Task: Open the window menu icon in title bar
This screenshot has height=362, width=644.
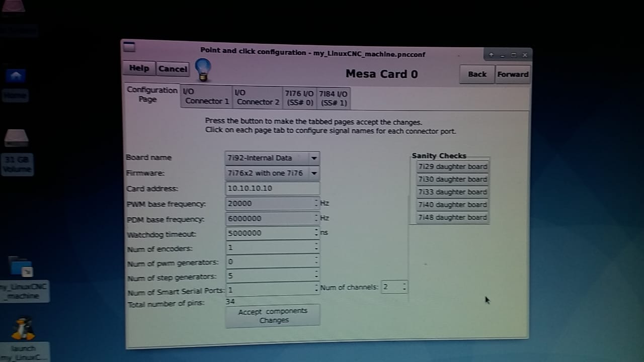Action: 129,47
